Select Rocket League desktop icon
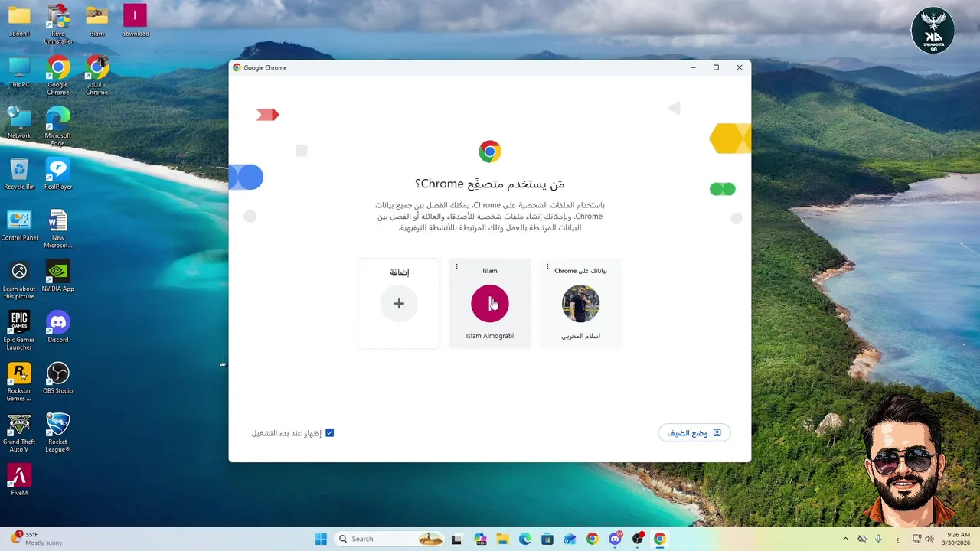The height and width of the screenshot is (551, 980). pos(58,433)
